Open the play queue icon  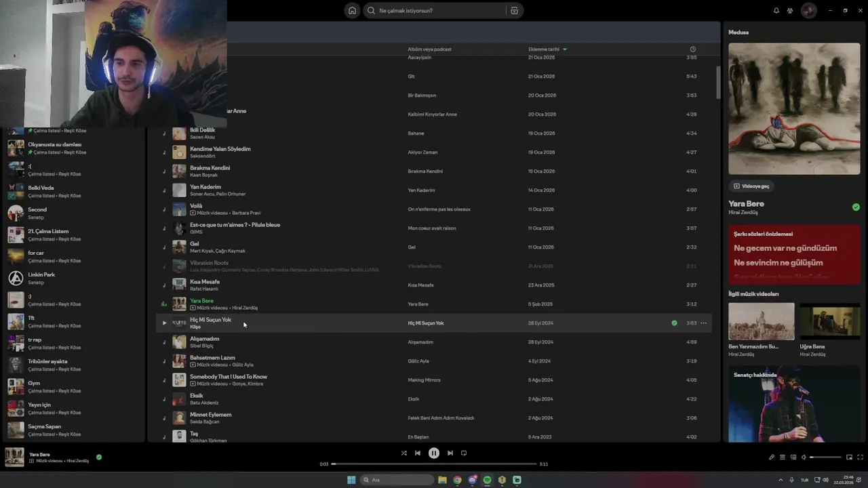782,457
